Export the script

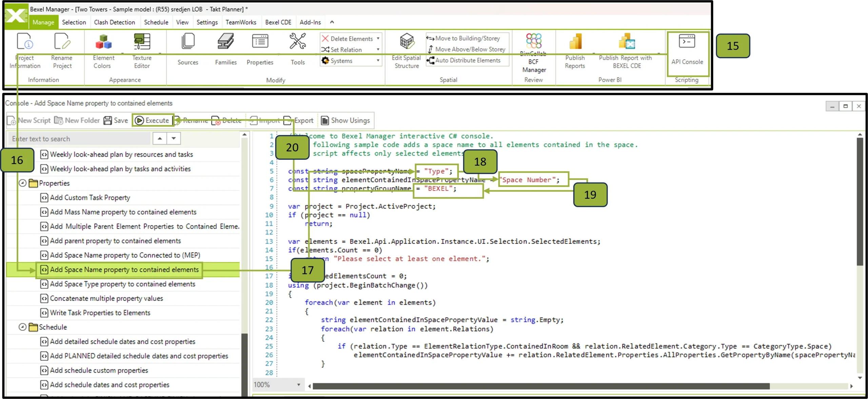(x=298, y=120)
